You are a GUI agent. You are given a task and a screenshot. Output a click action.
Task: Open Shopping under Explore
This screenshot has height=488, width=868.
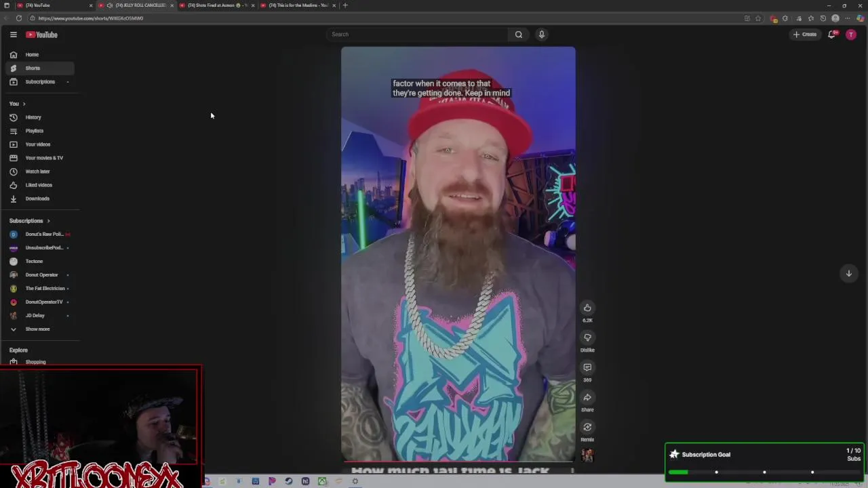[x=40, y=362]
